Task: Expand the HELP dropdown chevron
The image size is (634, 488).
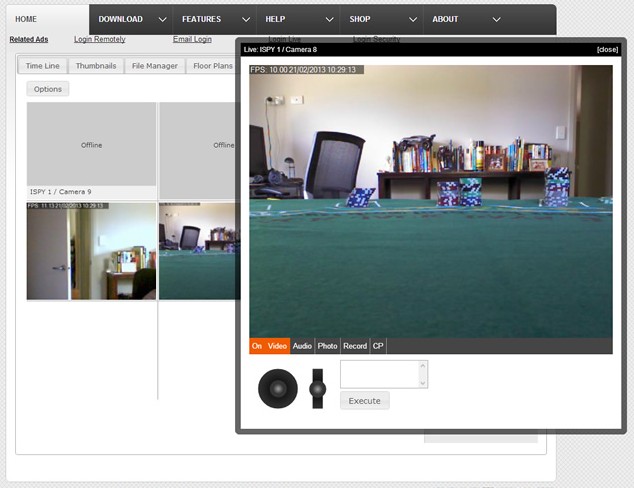Action: click(x=330, y=19)
